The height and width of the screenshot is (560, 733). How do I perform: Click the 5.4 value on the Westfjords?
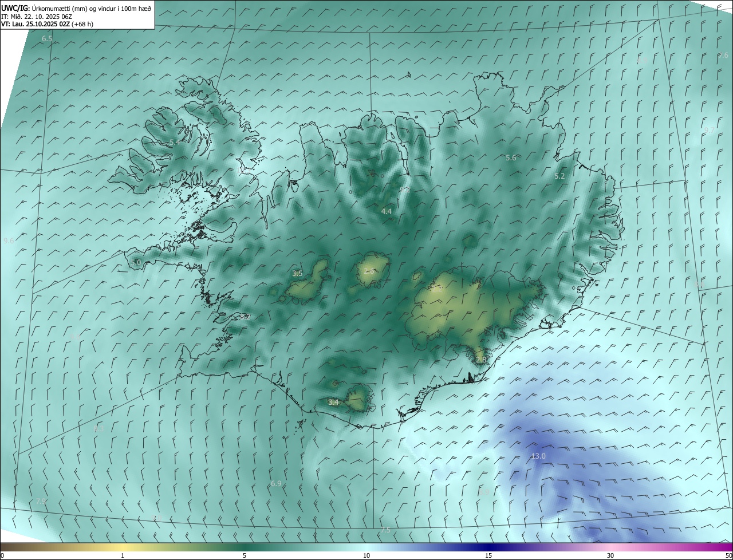point(175,142)
